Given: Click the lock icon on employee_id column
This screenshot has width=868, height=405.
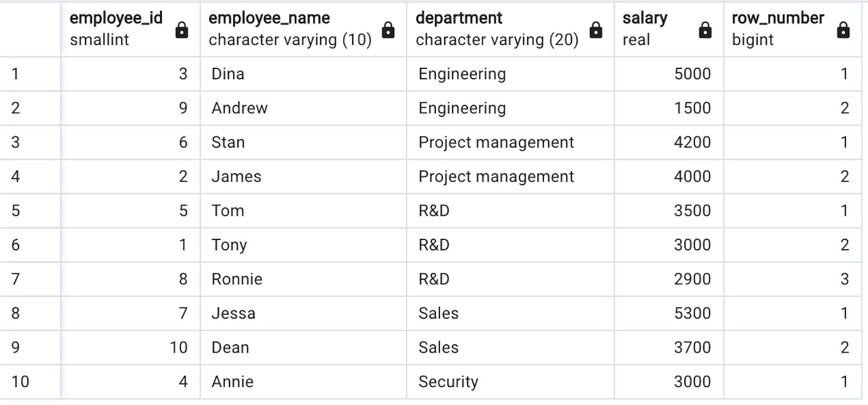Looking at the screenshot, I should (x=181, y=29).
